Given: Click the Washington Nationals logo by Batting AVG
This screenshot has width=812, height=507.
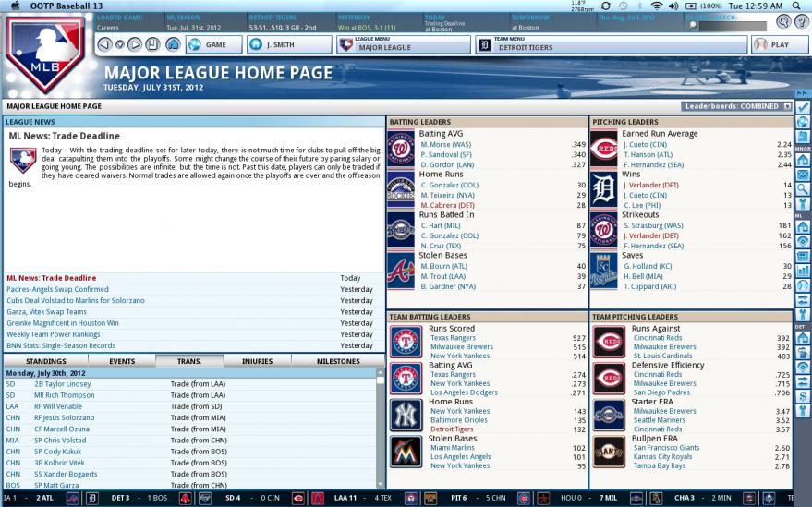Looking at the screenshot, I should pos(401,150).
